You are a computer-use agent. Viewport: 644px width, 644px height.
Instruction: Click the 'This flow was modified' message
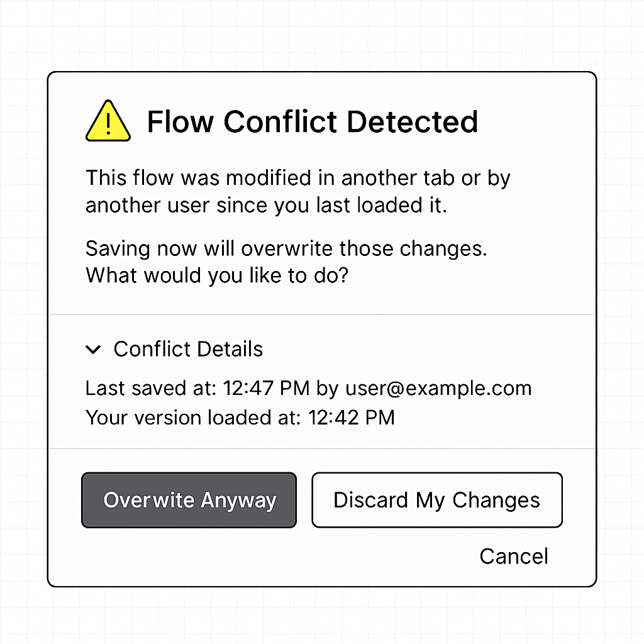(297, 178)
